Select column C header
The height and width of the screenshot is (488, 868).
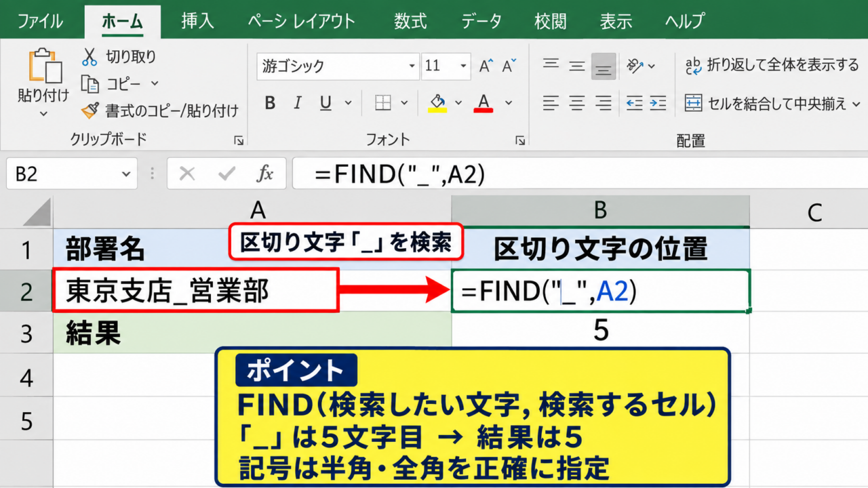click(x=808, y=211)
